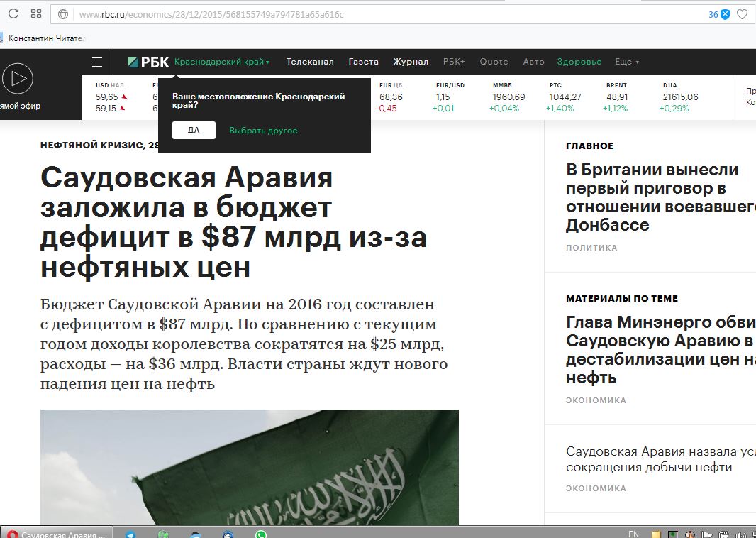Open the Авто menu item
This screenshot has height=538, width=756.
click(x=533, y=62)
